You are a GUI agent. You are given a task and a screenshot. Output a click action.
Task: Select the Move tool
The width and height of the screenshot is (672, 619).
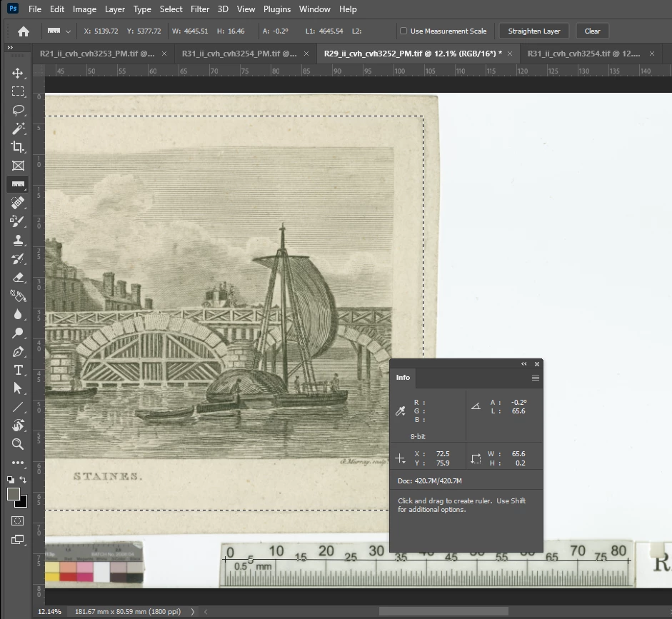[18, 73]
